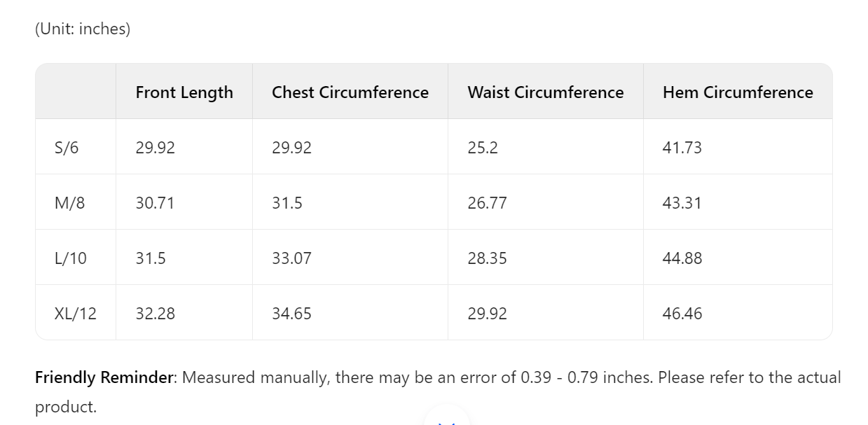Click the 32.28 front length for XL/12

156,314
